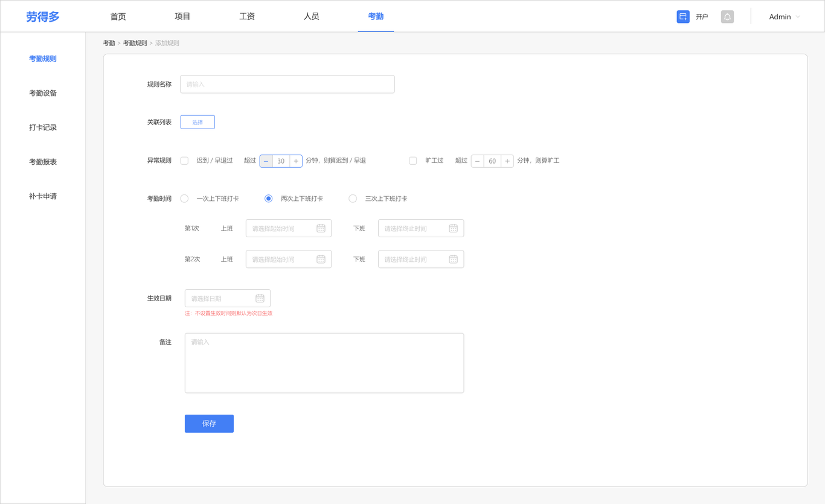
Task: Open the 考勤 tab
Action: click(x=376, y=16)
